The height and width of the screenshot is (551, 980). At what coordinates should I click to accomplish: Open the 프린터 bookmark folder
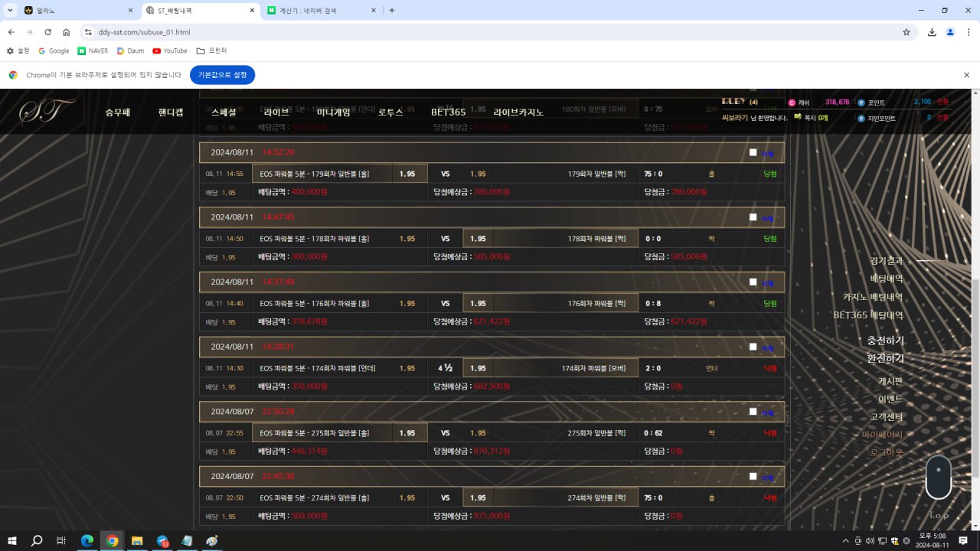tap(211, 51)
